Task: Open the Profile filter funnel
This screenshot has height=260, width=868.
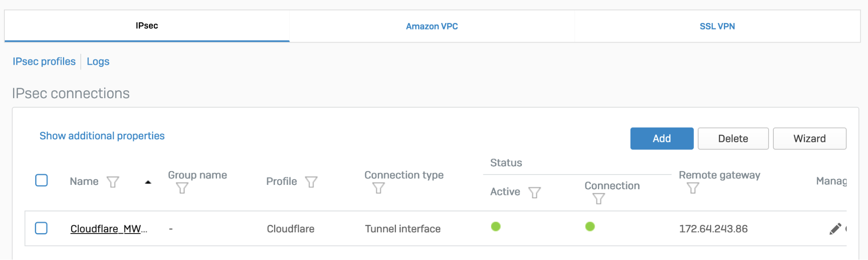Action: tap(311, 182)
